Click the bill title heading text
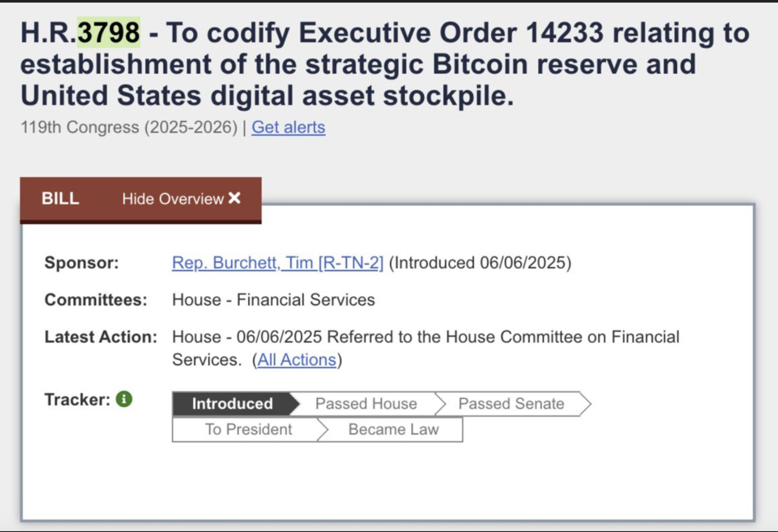This screenshot has width=778, height=532. [385, 64]
